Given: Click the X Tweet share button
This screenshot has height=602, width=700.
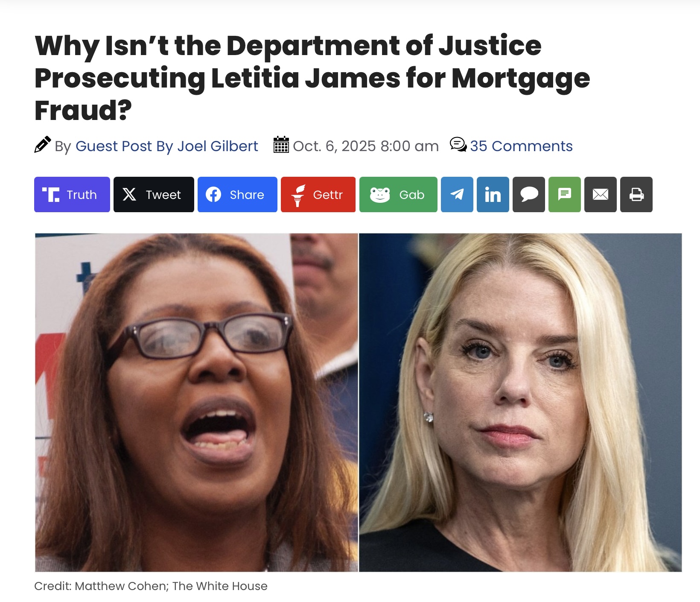Looking at the screenshot, I should (154, 194).
